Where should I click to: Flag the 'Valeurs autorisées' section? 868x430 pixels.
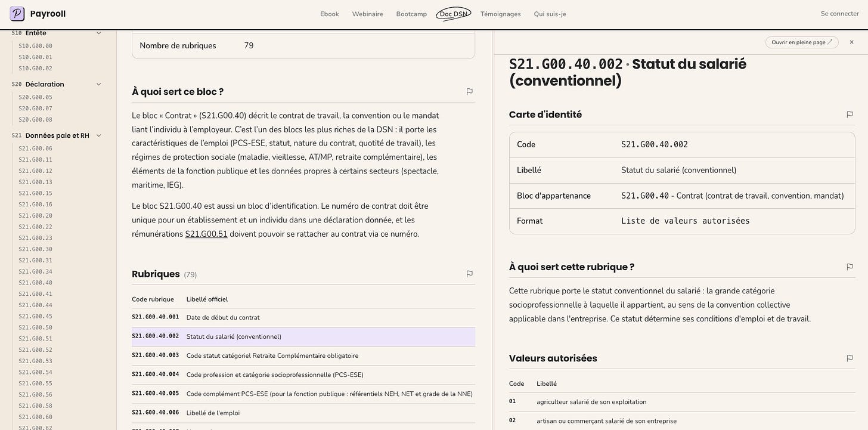click(850, 358)
